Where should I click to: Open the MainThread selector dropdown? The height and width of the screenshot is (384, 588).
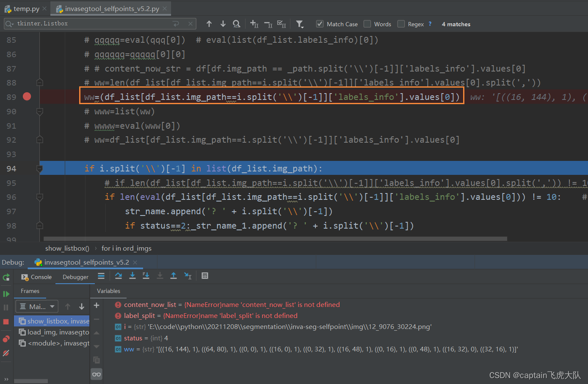point(36,307)
